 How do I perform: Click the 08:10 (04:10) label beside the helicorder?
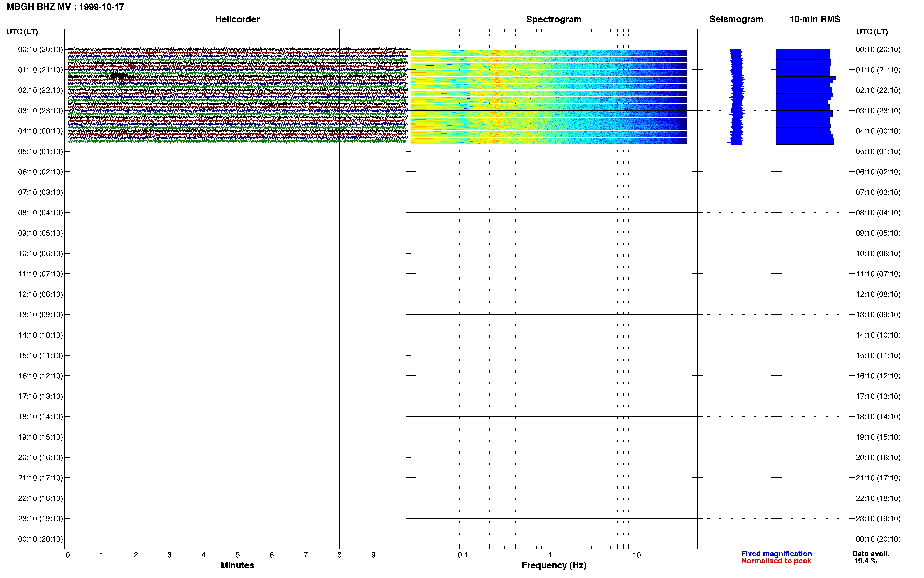[x=41, y=212]
